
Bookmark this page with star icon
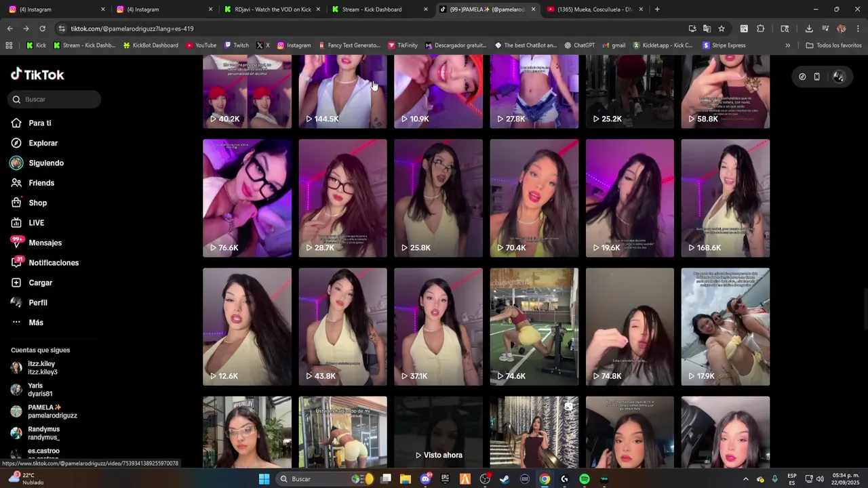(722, 28)
